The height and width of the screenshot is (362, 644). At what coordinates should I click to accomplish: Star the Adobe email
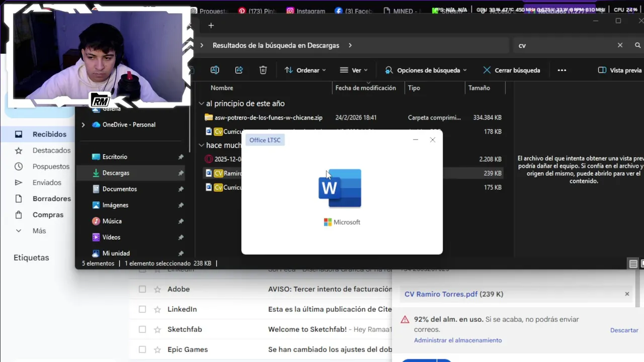click(157, 289)
